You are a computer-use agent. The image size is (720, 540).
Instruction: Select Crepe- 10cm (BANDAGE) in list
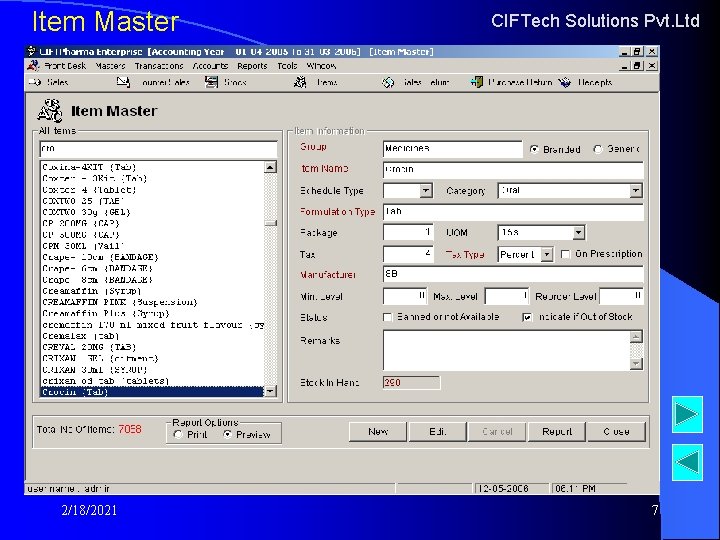(152, 257)
